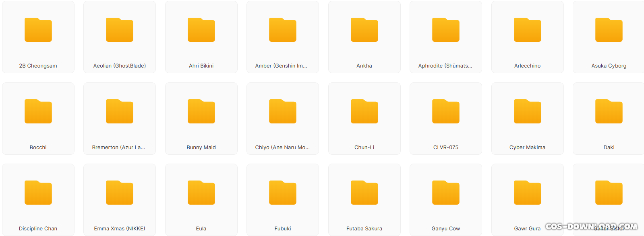Open the Chun-Li folder icon
Viewport: 644px width, 236px height.
(x=364, y=111)
